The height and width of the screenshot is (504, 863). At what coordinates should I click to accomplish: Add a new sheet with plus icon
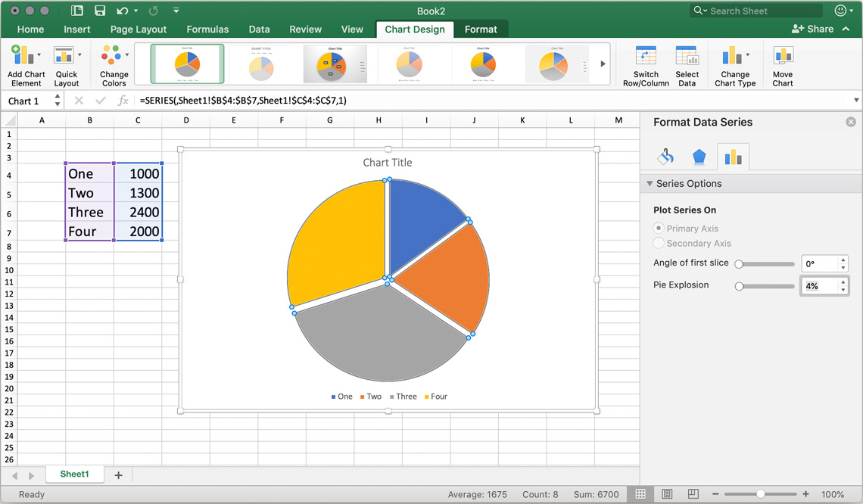(x=118, y=474)
